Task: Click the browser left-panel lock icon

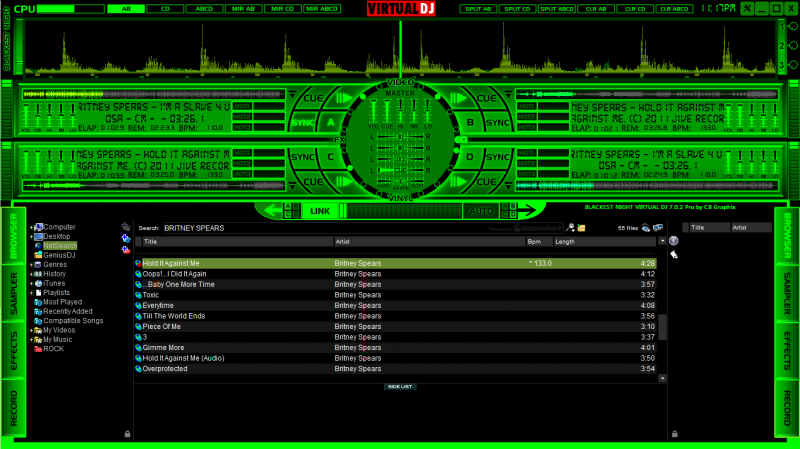Action: pos(128,434)
